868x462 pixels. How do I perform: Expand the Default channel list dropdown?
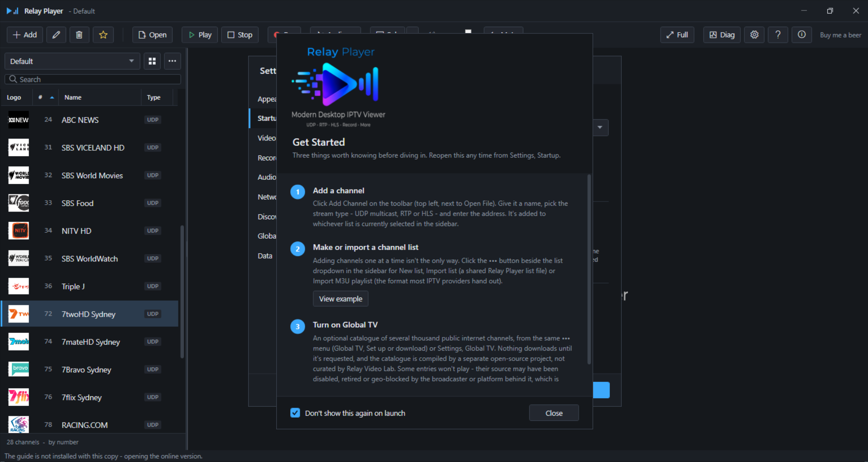72,61
